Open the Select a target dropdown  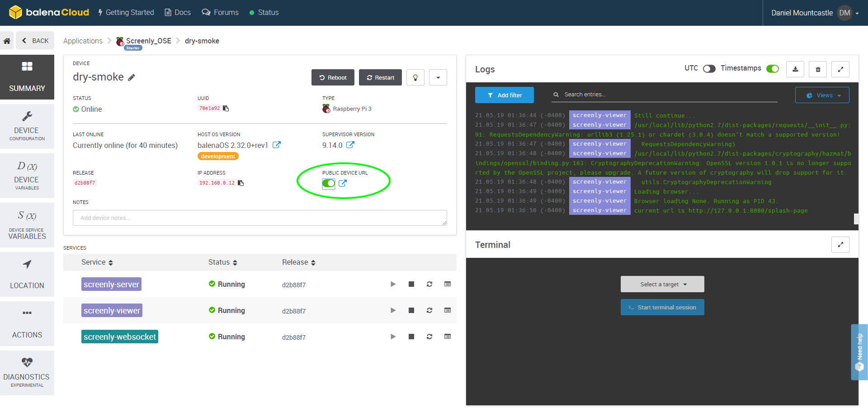tap(662, 284)
